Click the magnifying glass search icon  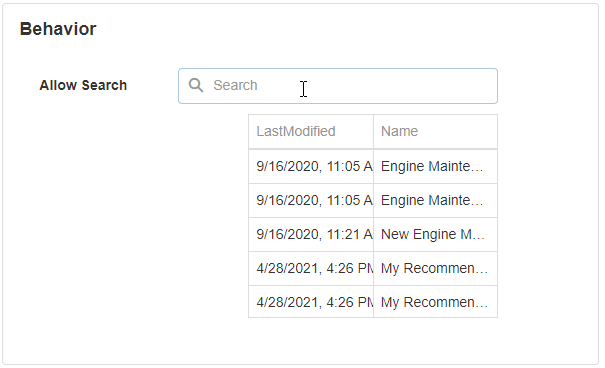pos(196,85)
